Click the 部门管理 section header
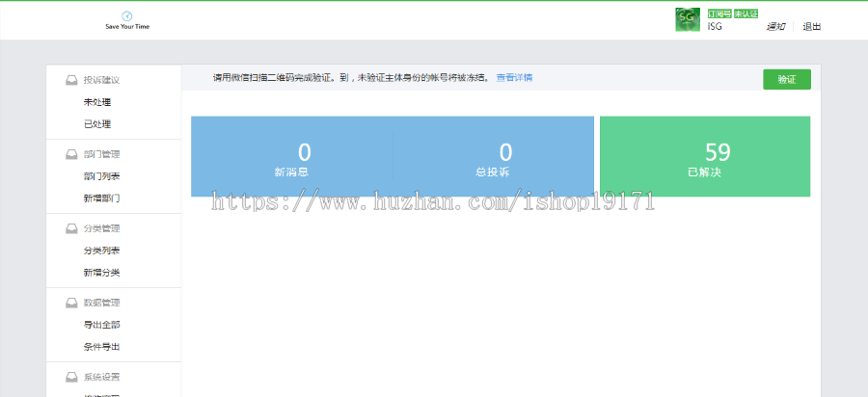 [102, 154]
